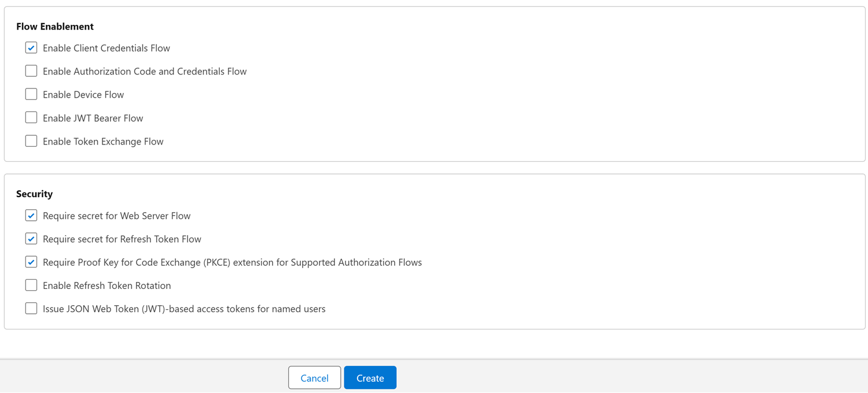Click "Enable Authorization Code and Credentials Flow" text

(x=145, y=72)
